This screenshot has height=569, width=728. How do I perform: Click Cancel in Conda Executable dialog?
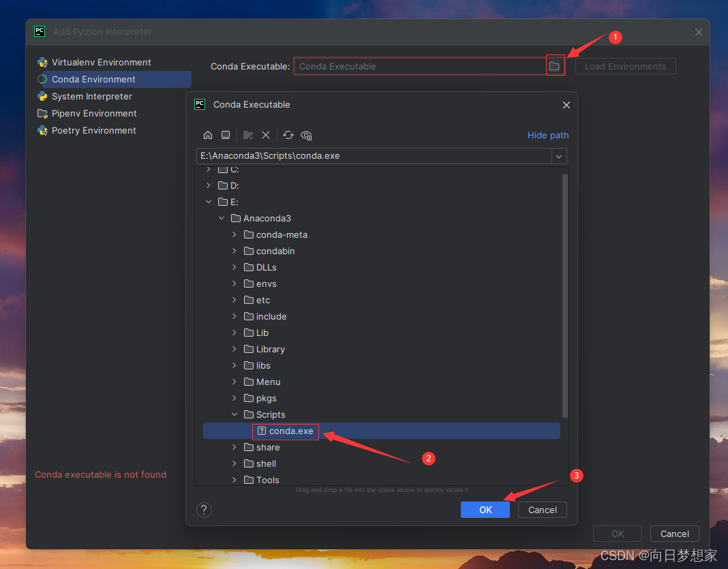click(x=543, y=510)
